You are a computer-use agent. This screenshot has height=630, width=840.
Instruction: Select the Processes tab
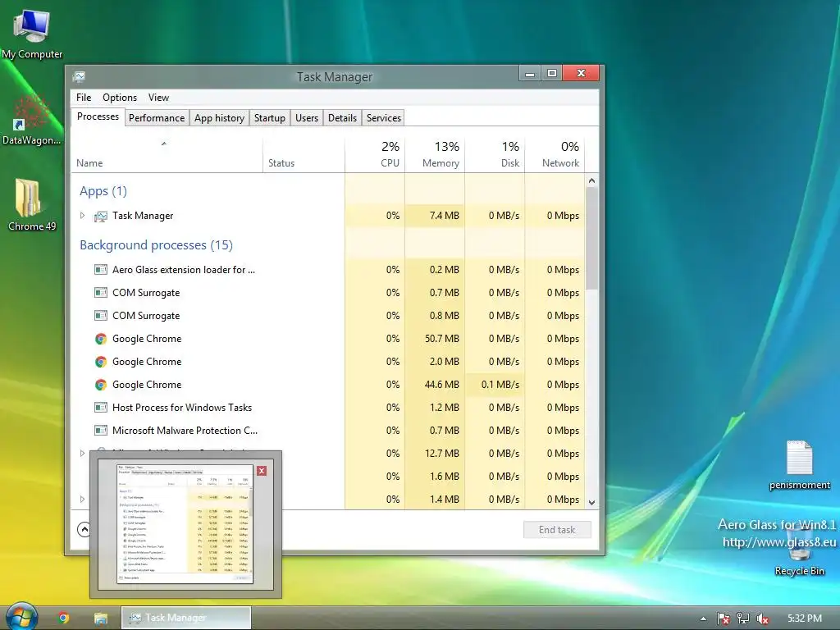tap(98, 116)
